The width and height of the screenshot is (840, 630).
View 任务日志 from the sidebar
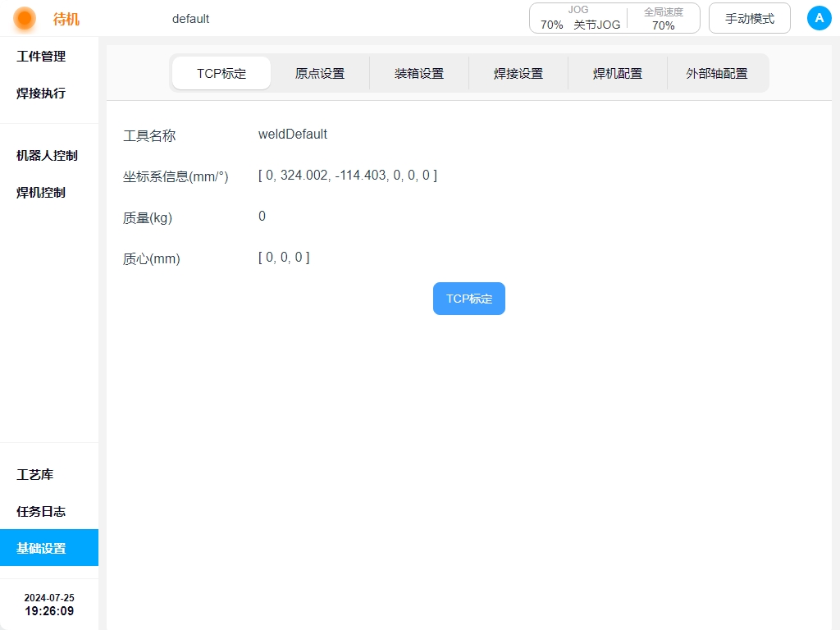(x=41, y=512)
